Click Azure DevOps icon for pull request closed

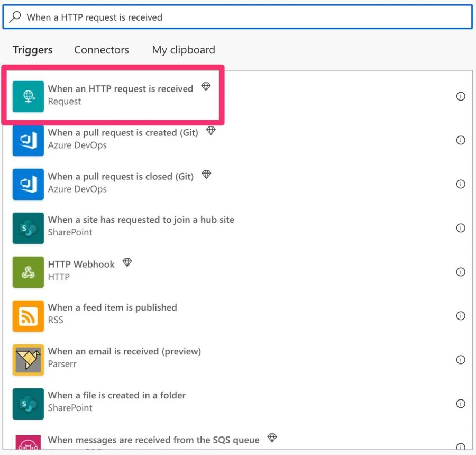[28, 184]
